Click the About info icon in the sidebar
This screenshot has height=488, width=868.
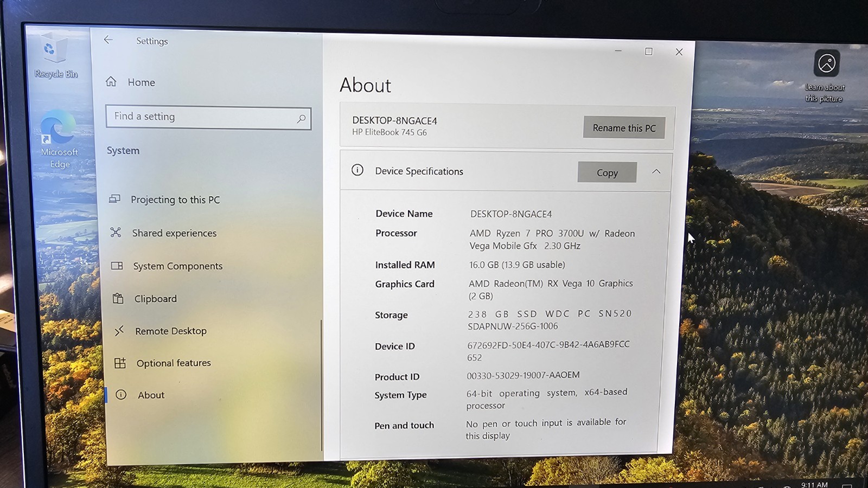click(x=121, y=395)
